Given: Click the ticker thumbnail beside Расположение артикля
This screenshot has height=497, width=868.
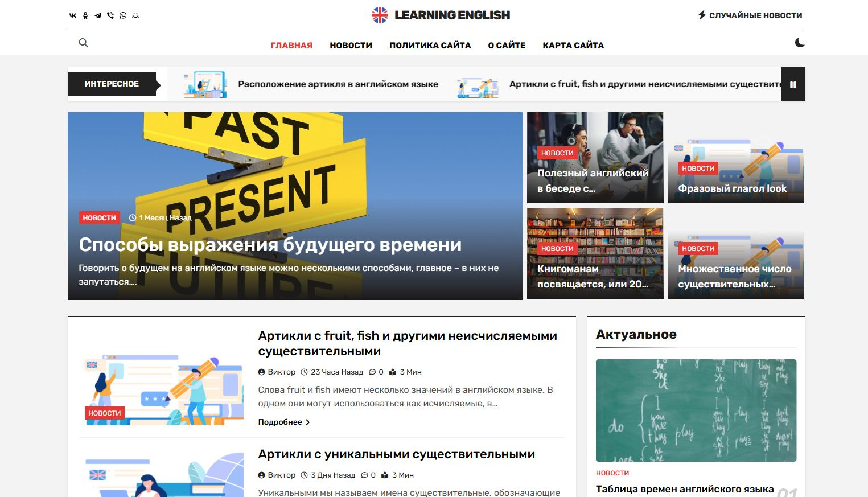Looking at the screenshot, I should click(x=205, y=84).
